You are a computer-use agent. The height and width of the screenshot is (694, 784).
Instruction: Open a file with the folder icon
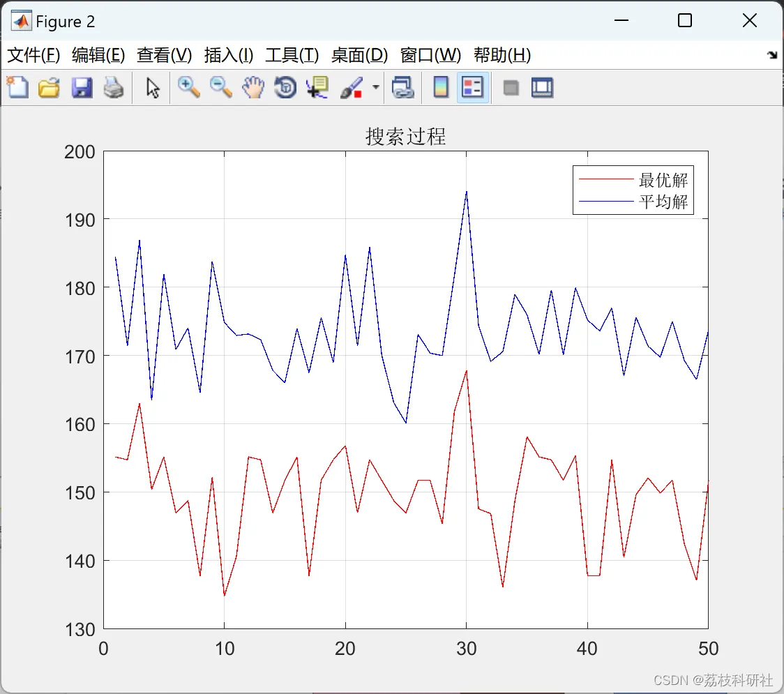coord(49,87)
